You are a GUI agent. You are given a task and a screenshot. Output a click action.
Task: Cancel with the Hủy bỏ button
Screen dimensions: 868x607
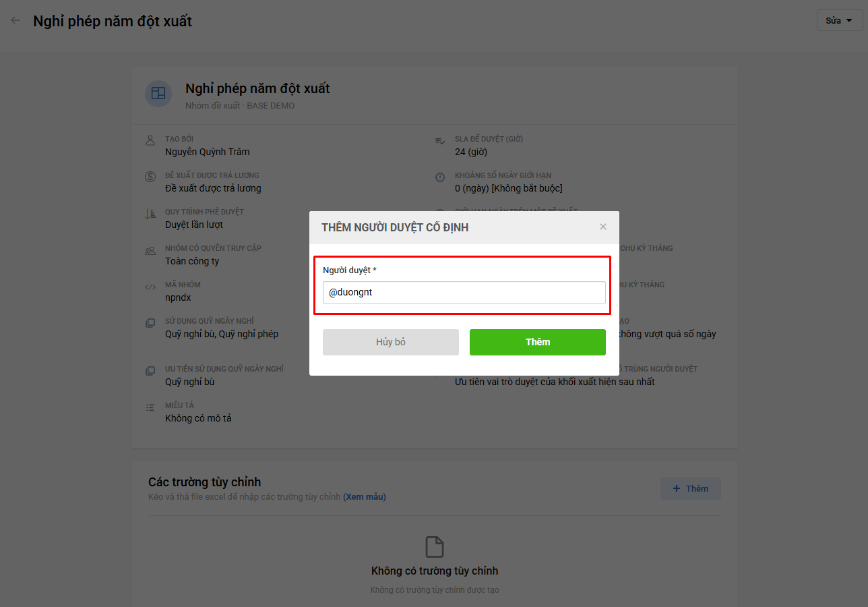click(391, 342)
